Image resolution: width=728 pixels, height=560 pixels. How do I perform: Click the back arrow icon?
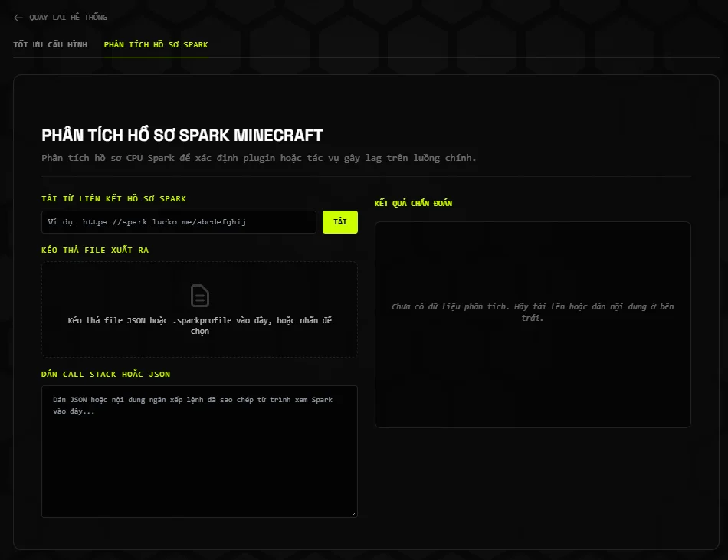point(18,18)
